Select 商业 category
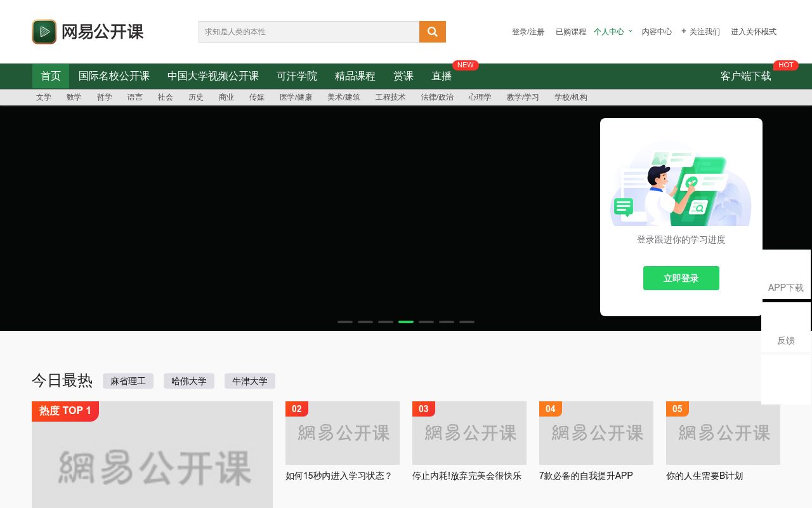812x508 pixels. coord(226,97)
